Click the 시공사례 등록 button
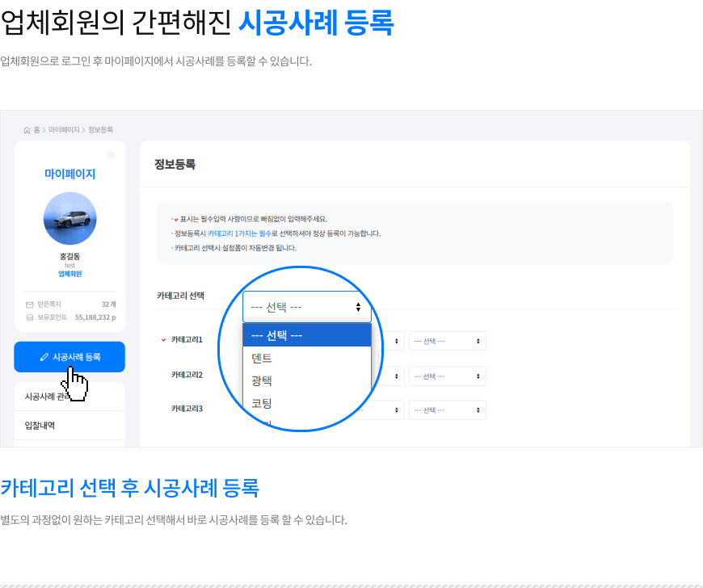 coord(69,357)
